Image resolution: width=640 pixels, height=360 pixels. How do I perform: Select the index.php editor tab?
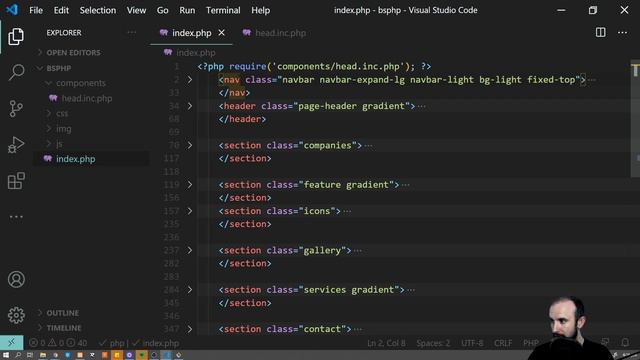pyautogui.click(x=192, y=33)
